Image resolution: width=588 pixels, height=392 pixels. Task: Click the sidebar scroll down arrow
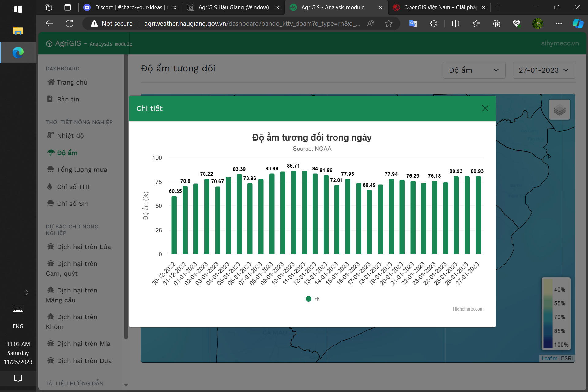(126, 385)
